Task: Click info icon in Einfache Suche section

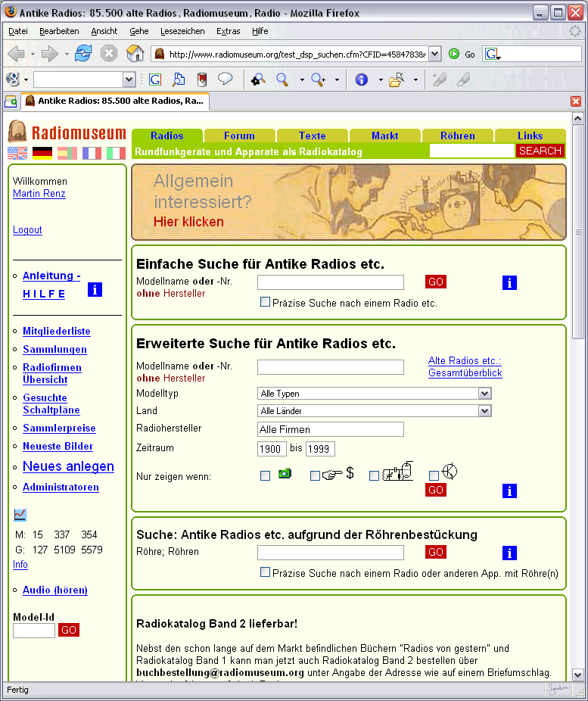Action: pyautogui.click(x=509, y=282)
